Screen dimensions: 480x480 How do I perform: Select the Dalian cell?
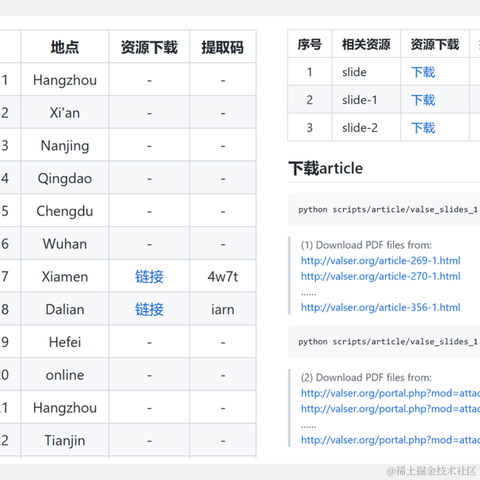pos(65,309)
